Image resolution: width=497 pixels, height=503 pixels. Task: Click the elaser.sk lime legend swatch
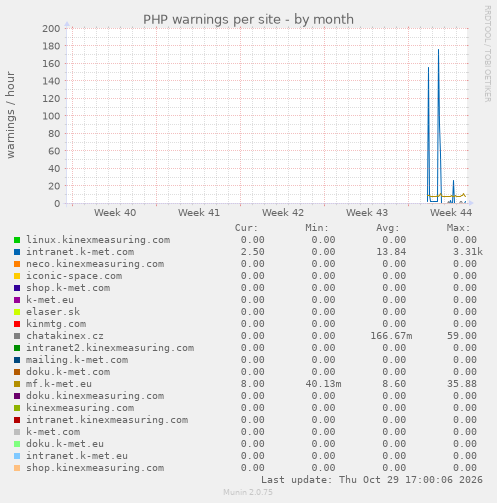click(x=17, y=312)
